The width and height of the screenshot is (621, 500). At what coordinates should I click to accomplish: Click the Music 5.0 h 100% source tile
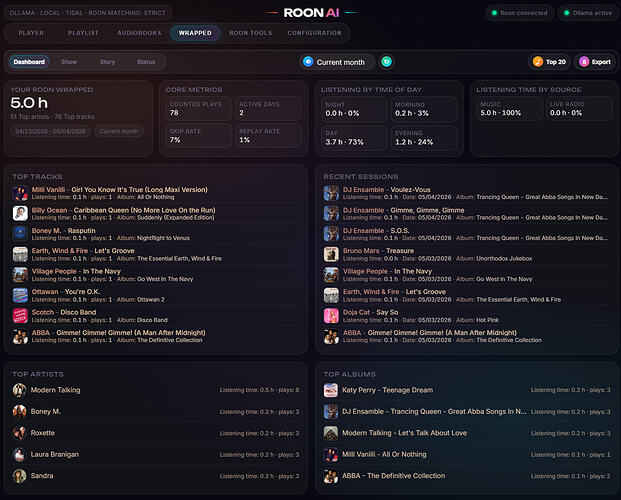pos(509,109)
